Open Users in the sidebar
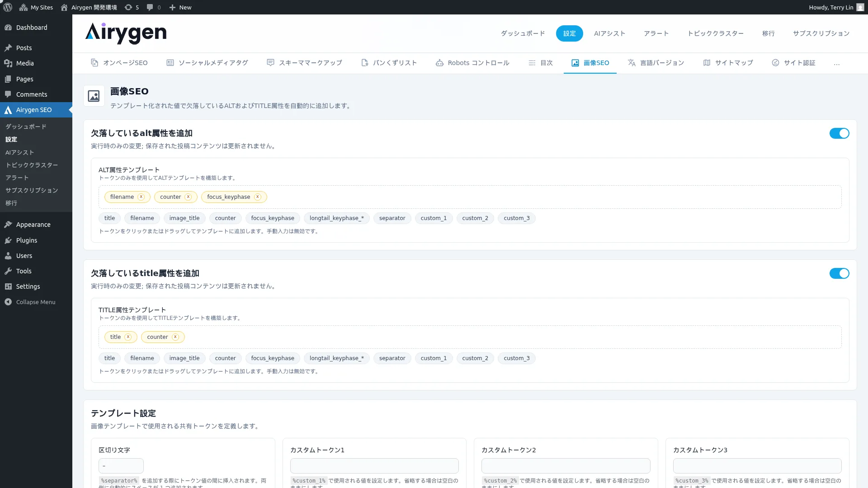The image size is (868, 488). 36,256
